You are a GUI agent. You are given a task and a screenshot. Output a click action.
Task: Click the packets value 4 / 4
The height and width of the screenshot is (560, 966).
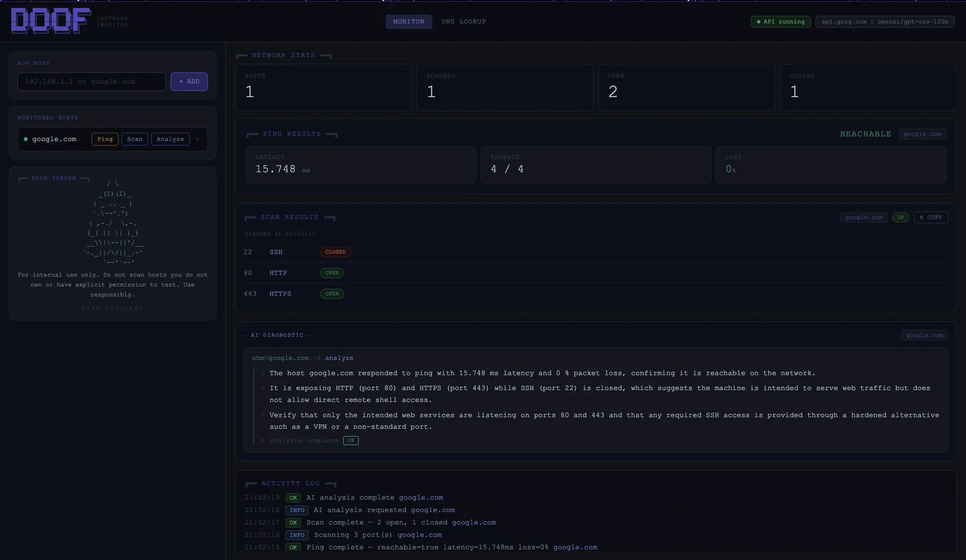click(507, 170)
